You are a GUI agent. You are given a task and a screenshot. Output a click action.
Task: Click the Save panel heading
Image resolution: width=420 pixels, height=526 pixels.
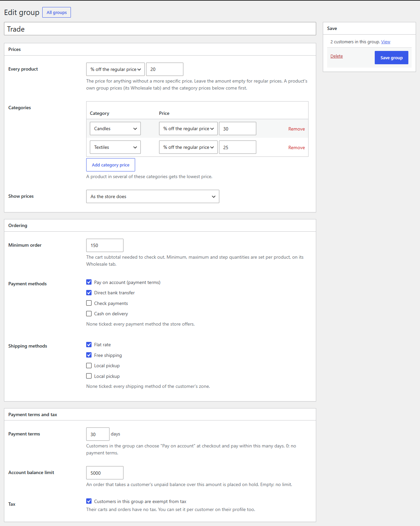pos(332,28)
